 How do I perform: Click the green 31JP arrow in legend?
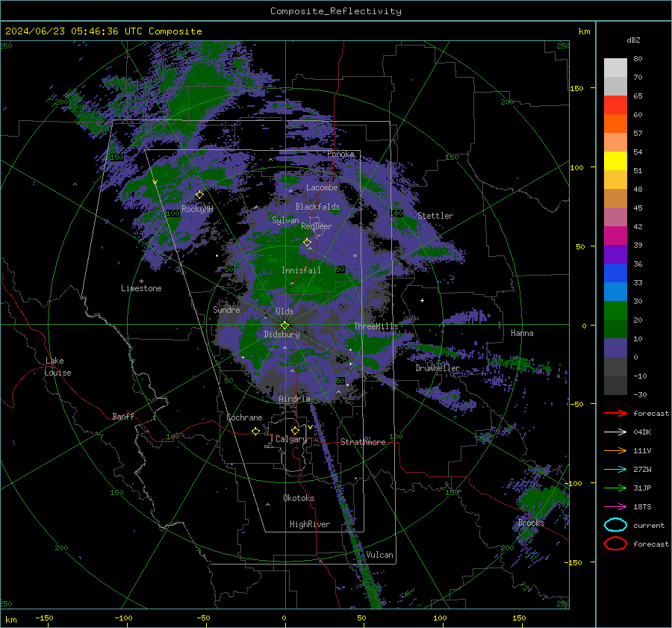(x=615, y=488)
